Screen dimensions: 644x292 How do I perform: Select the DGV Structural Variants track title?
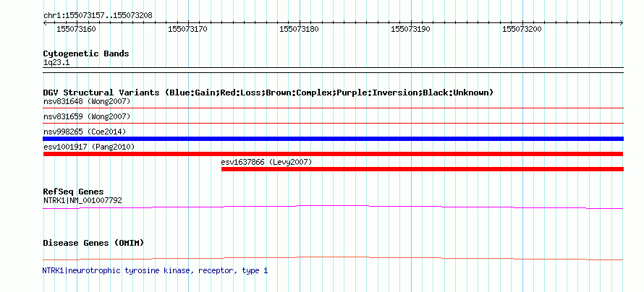268,93
